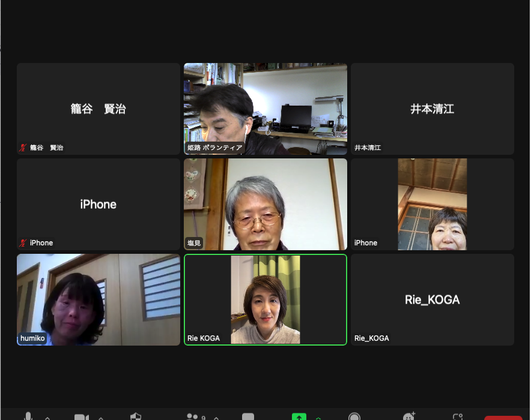Select the 井本清江 participant tile
This screenshot has width=531, height=420.
(x=432, y=109)
